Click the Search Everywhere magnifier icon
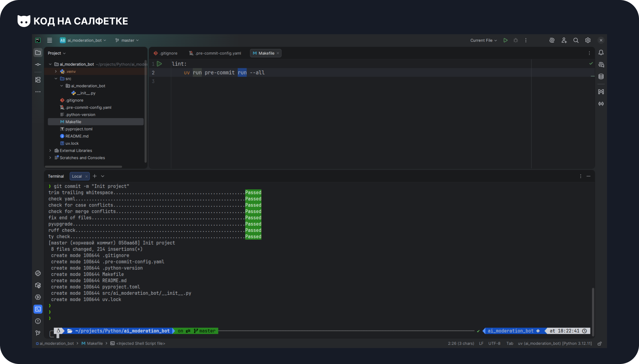Screen dimensions: 639x364 pyautogui.click(x=576, y=40)
